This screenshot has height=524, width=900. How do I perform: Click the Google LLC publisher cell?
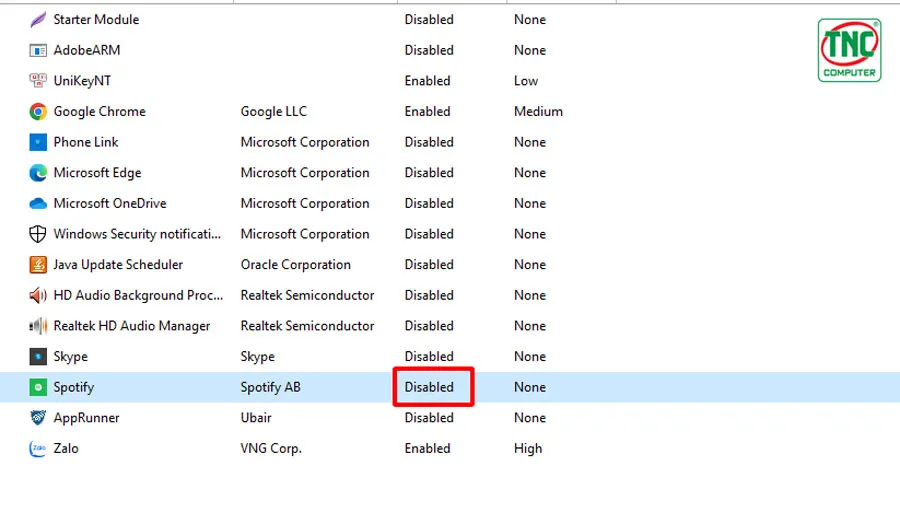tap(274, 111)
